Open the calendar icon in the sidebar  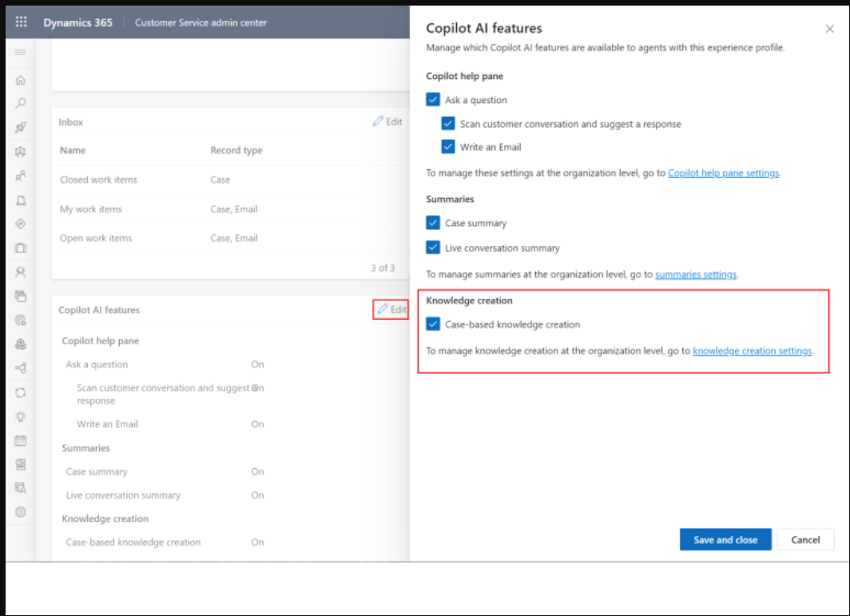21,440
